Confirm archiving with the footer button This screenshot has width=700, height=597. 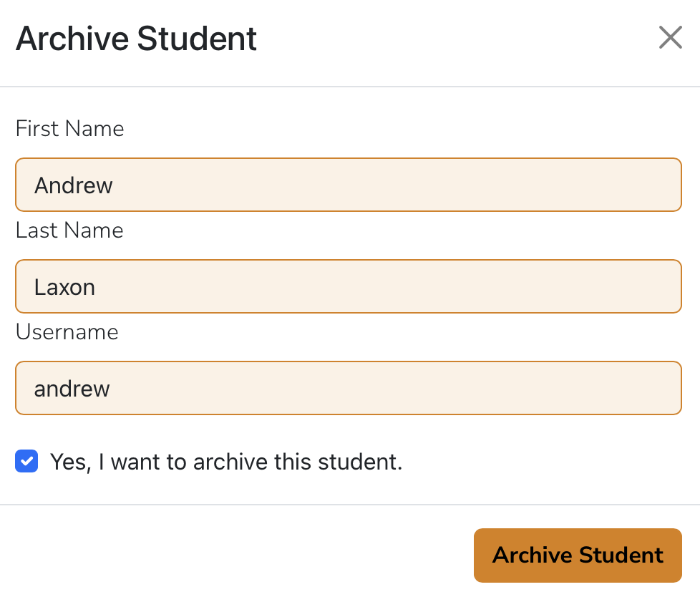click(x=578, y=555)
